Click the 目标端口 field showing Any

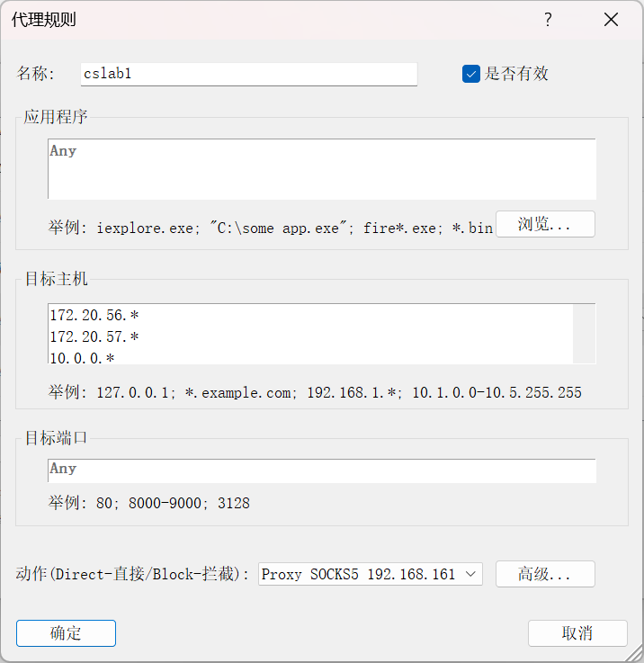pos(322,470)
